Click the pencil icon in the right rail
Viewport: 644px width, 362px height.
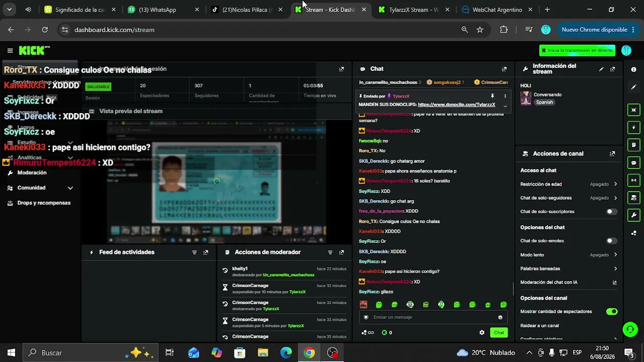tap(633, 87)
